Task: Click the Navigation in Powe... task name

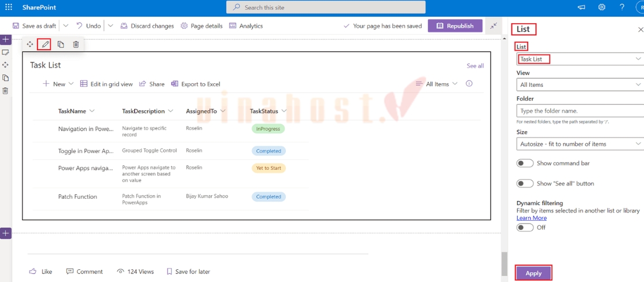Action: [x=86, y=128]
